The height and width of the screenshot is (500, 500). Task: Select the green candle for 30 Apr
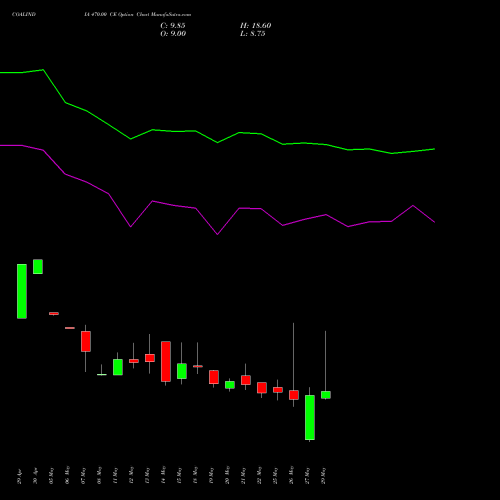tap(38, 267)
